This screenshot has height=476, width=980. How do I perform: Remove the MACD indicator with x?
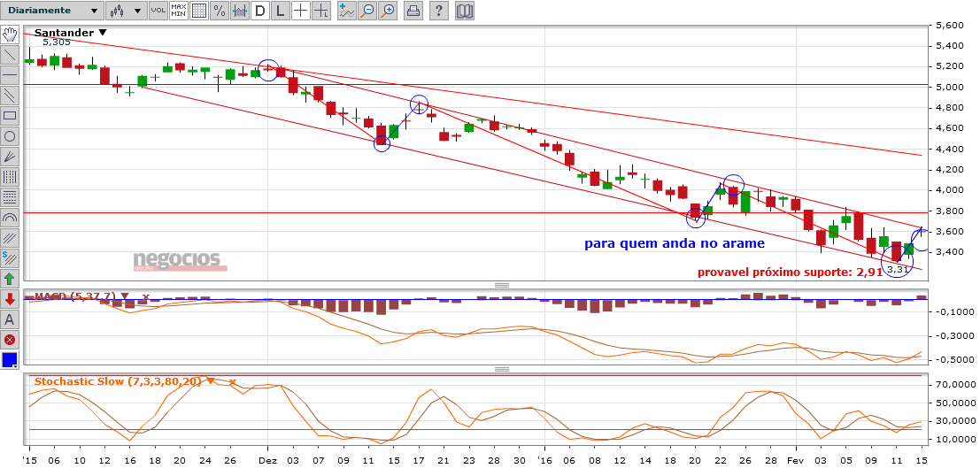(x=145, y=296)
